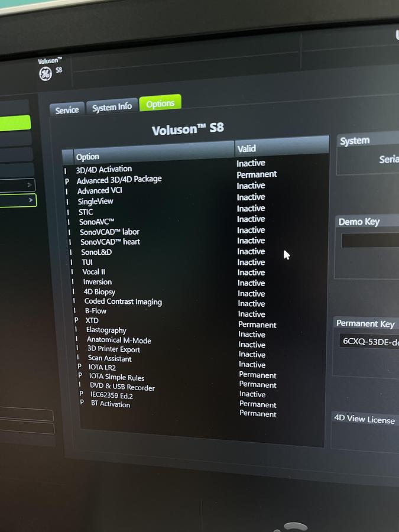Select the Coded Contrast Imaging option
This screenshot has height=532, width=399.
click(123, 301)
